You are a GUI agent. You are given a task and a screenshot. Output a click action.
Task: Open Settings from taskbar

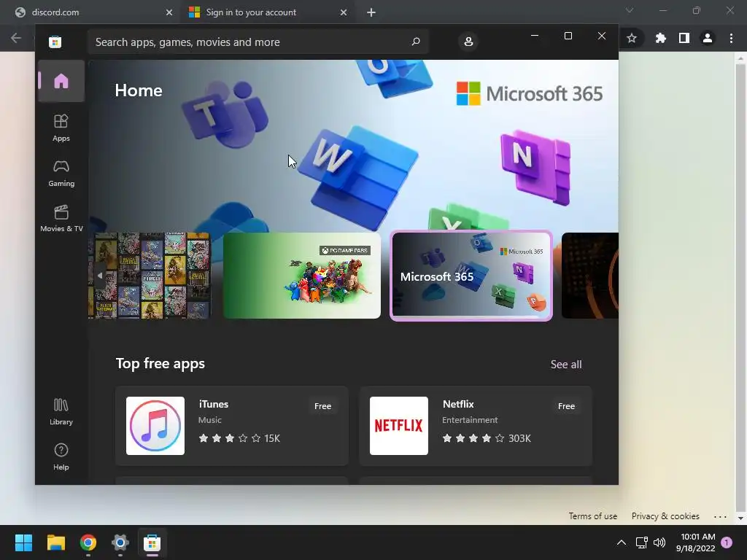coord(120,542)
